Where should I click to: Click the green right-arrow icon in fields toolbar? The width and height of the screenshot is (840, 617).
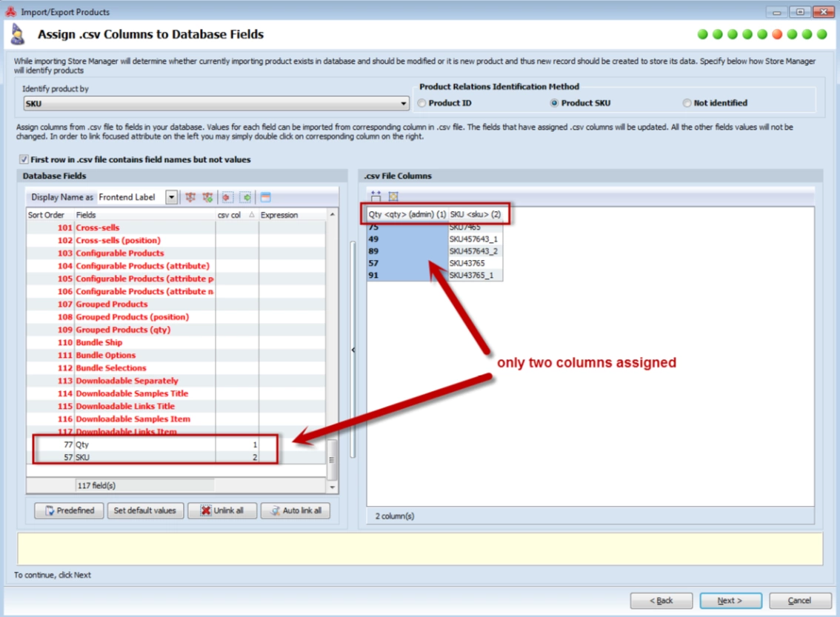point(246,197)
